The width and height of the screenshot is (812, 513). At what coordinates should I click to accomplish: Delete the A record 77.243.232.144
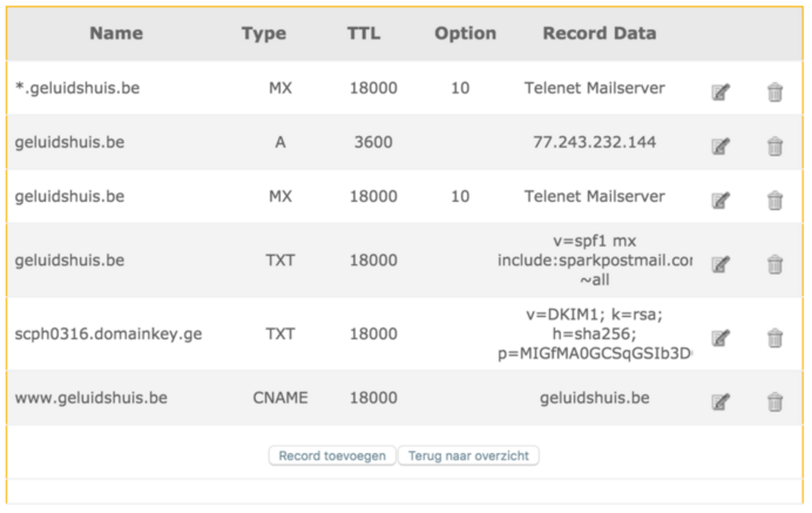tap(774, 146)
